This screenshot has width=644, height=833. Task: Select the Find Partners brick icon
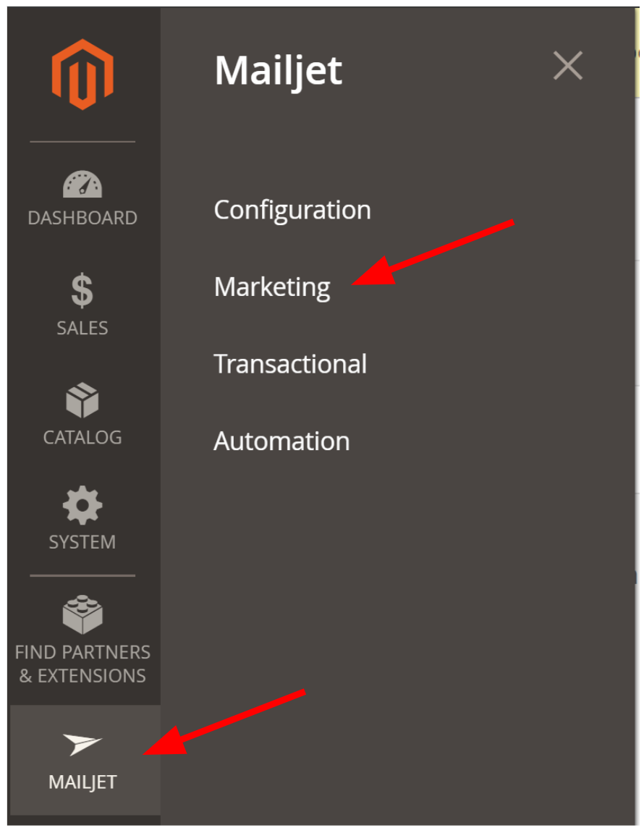point(82,614)
